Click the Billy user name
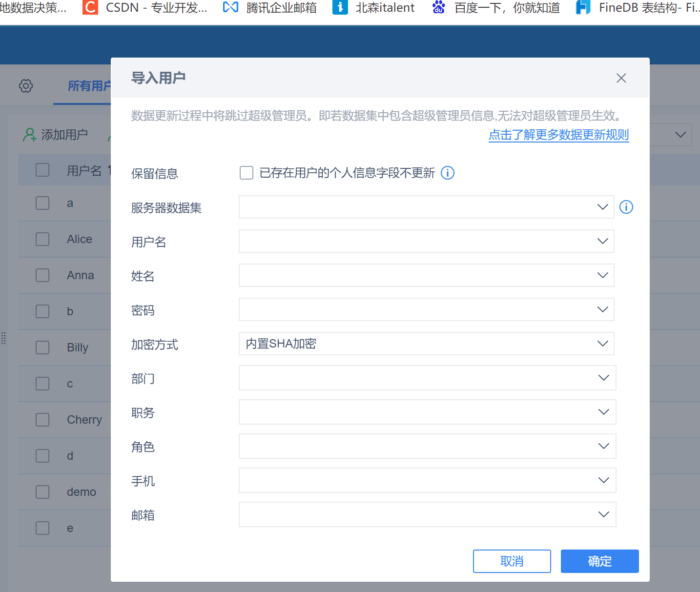The image size is (700, 592). tap(78, 347)
